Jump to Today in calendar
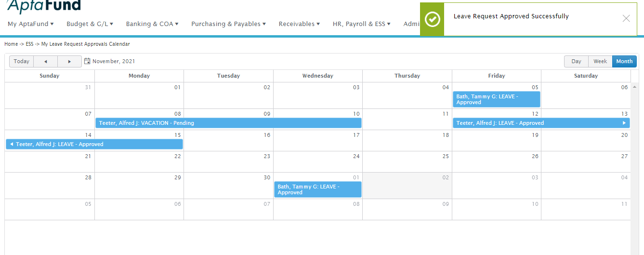 tap(22, 61)
